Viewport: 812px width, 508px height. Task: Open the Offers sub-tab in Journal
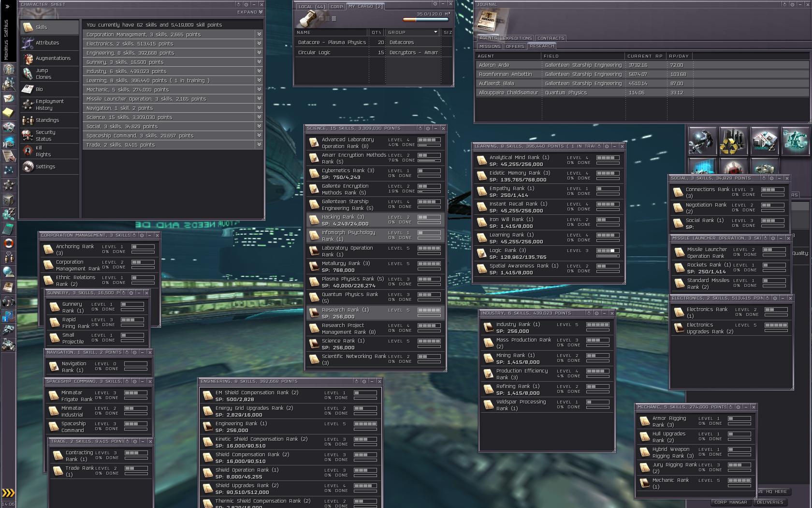pos(515,46)
